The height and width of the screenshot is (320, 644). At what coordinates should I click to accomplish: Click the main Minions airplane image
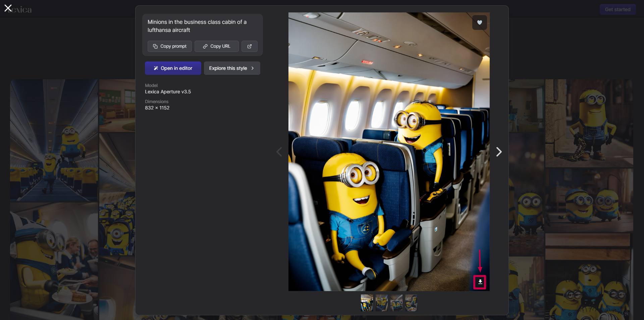(389, 152)
